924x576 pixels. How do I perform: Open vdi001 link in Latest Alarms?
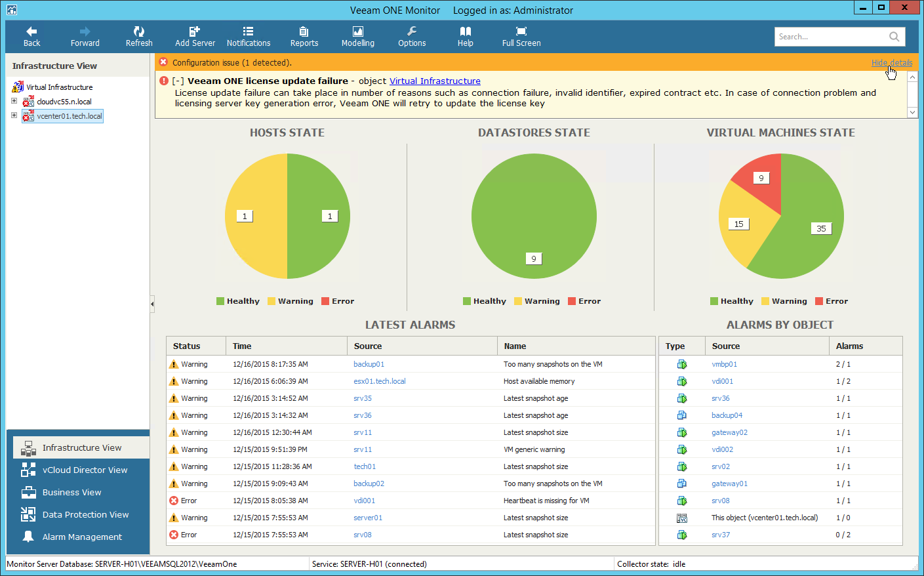(x=365, y=501)
